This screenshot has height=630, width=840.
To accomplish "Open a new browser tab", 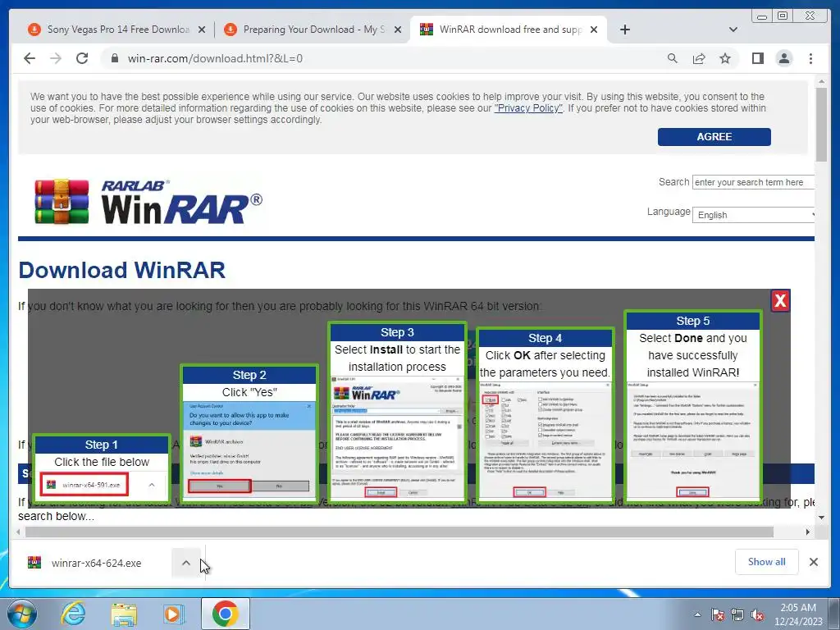I will coord(624,30).
